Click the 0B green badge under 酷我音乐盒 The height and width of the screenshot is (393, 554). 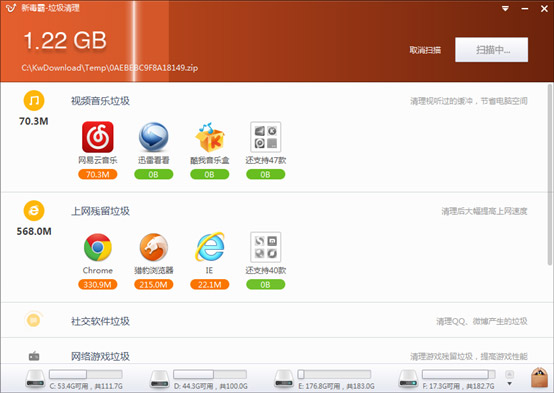[210, 174]
